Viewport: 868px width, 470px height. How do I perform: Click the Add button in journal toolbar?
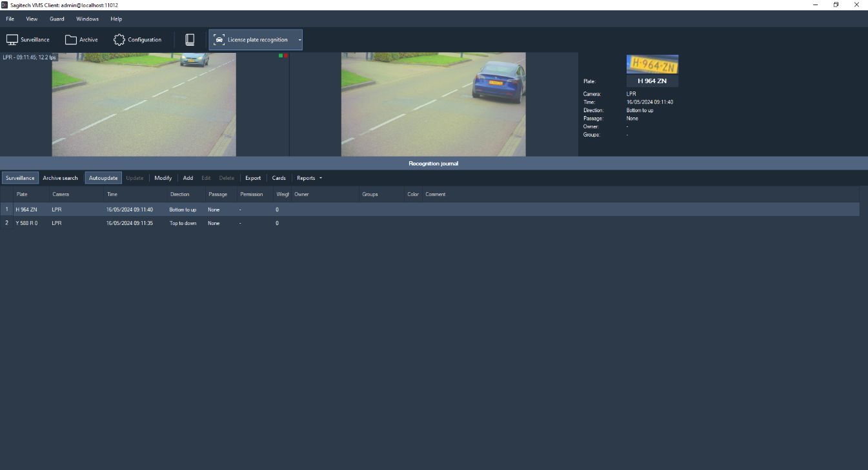pyautogui.click(x=188, y=178)
